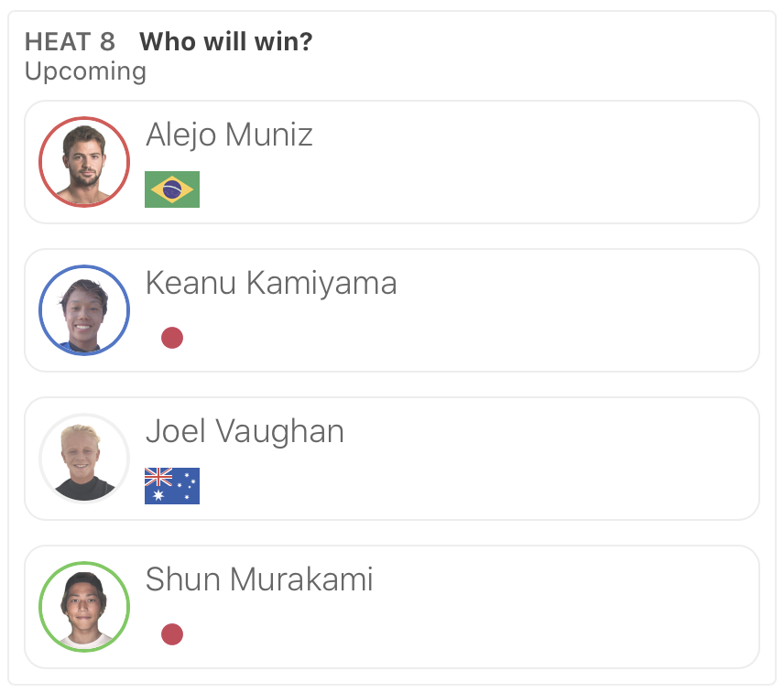
Task: Click Shun Murakami's Japan flag icon
Action: coord(172,634)
